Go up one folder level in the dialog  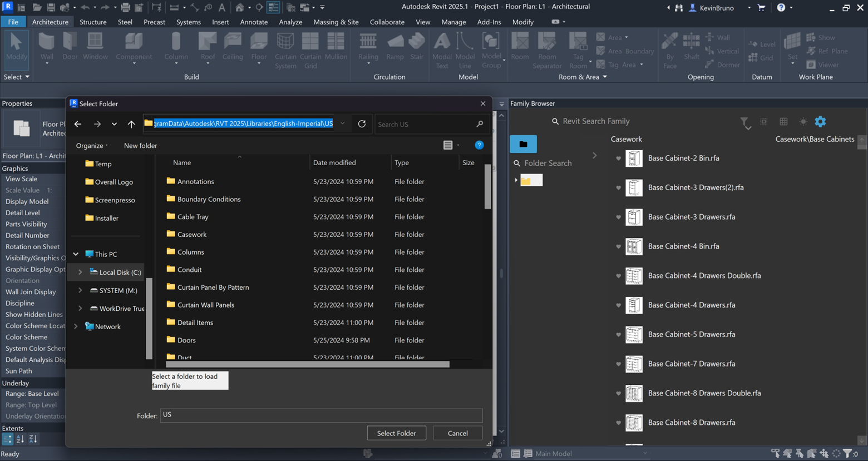click(x=131, y=124)
